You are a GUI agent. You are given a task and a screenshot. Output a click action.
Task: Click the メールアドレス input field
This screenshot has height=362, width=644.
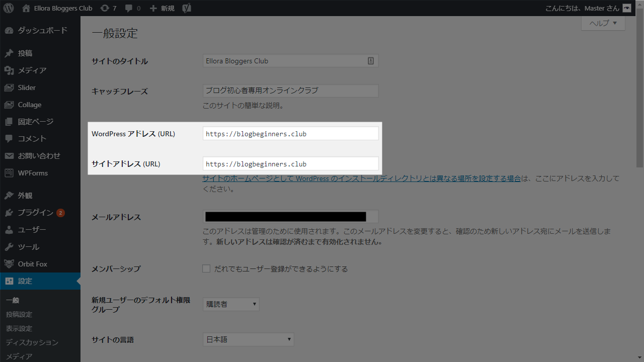pos(290,217)
